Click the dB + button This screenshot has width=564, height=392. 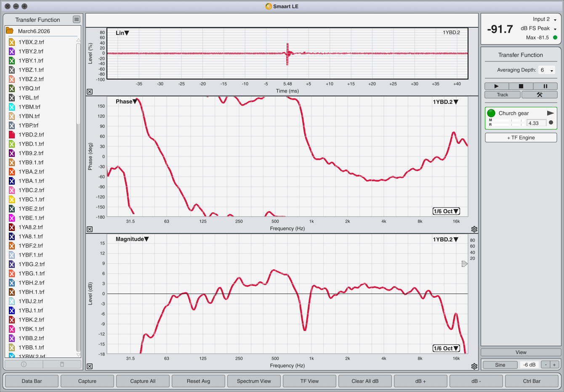(x=420, y=381)
